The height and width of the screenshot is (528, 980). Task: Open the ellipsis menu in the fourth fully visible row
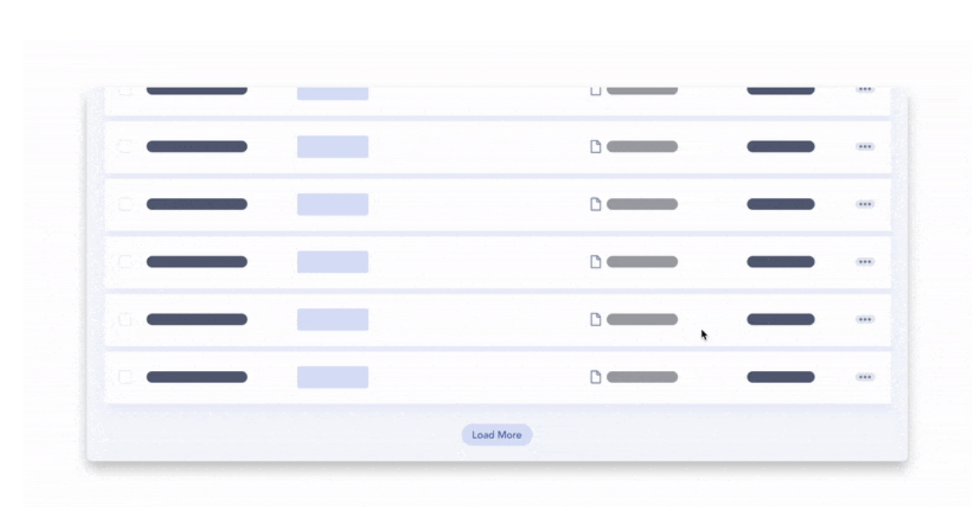click(x=865, y=319)
